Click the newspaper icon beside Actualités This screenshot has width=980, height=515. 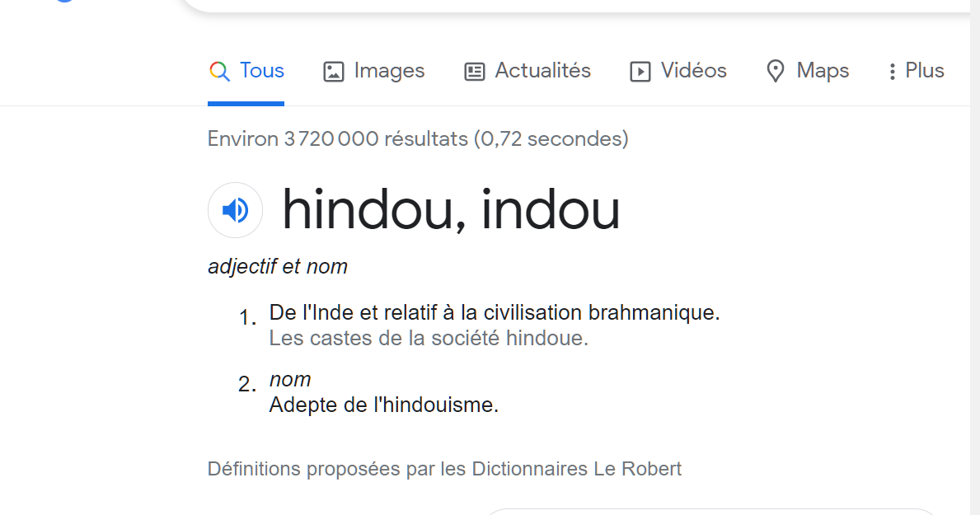coord(474,72)
